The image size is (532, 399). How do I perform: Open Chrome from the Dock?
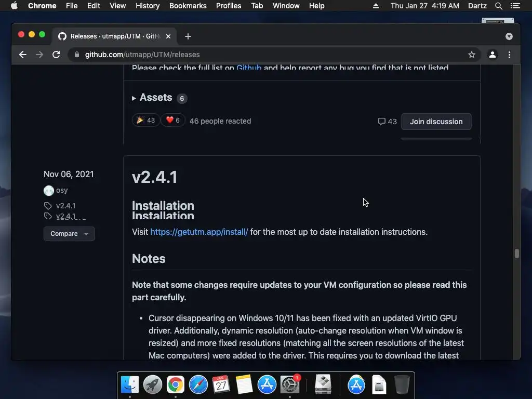point(176,384)
